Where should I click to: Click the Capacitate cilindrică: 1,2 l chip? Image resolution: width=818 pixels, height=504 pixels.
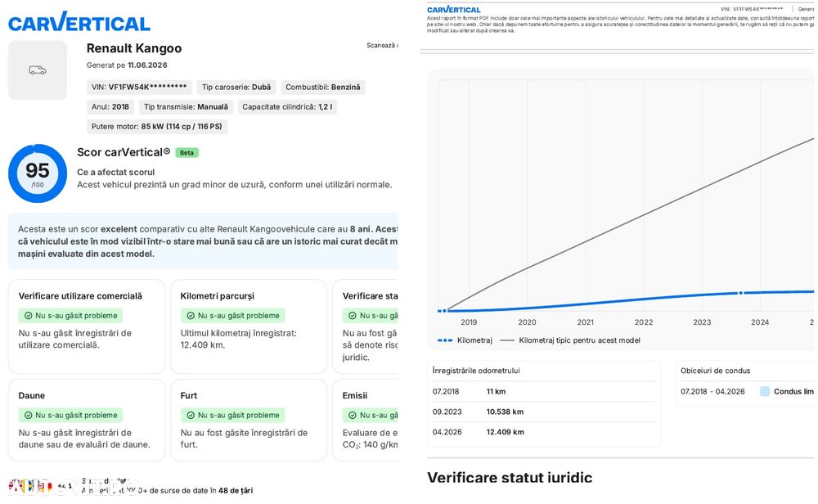(287, 107)
